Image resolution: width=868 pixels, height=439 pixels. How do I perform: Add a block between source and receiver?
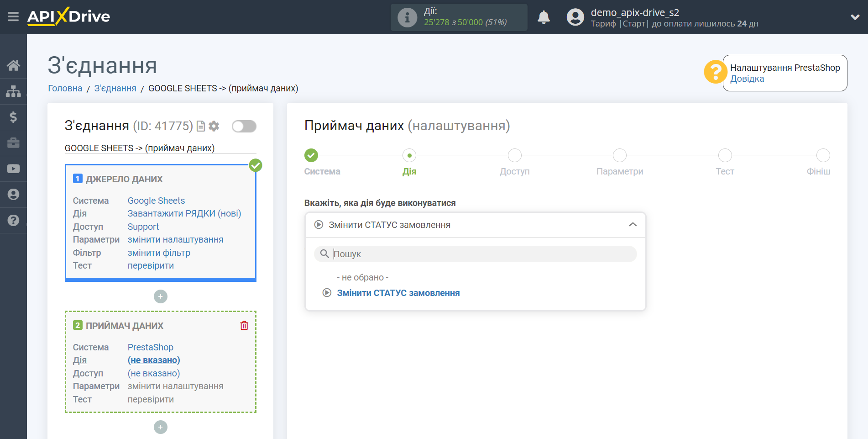(x=161, y=296)
